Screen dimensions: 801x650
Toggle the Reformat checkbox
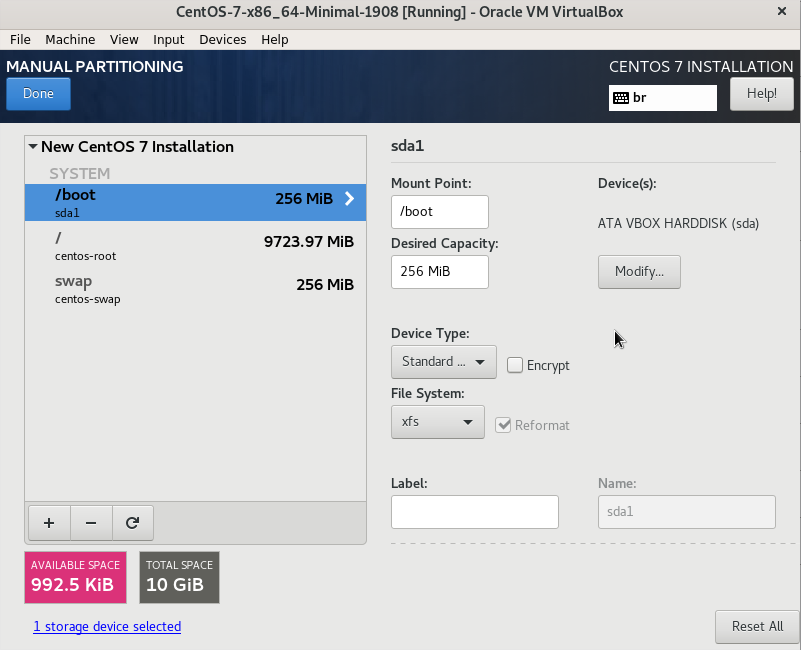point(503,425)
